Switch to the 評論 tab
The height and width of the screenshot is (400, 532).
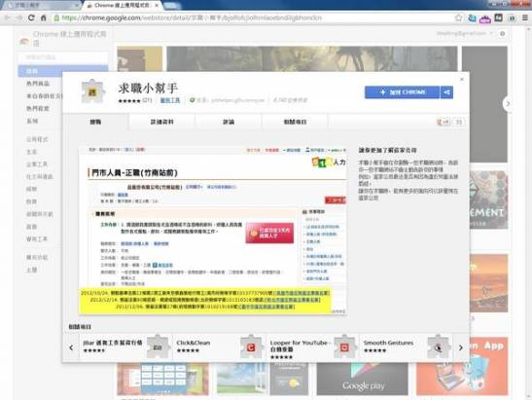click(x=229, y=122)
